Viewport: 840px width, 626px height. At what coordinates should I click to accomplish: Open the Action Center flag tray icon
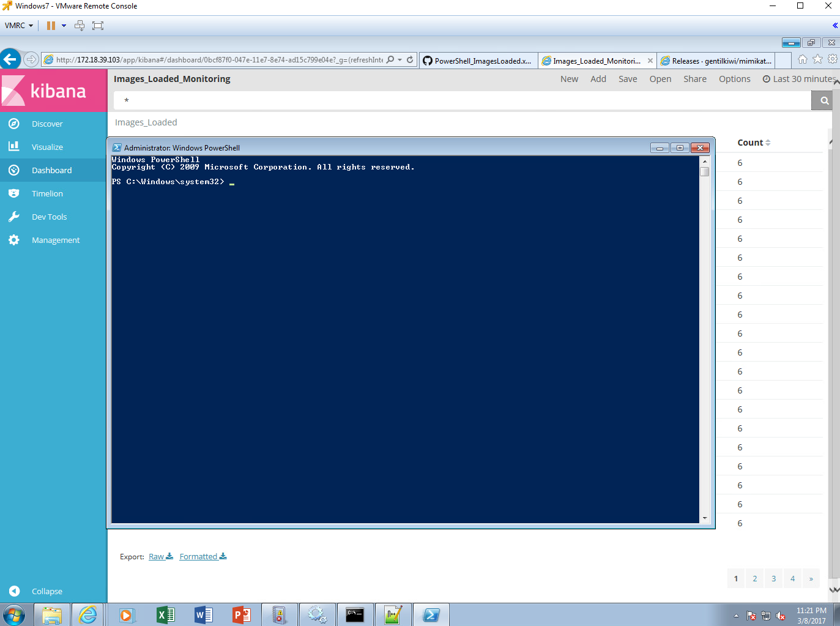751,616
